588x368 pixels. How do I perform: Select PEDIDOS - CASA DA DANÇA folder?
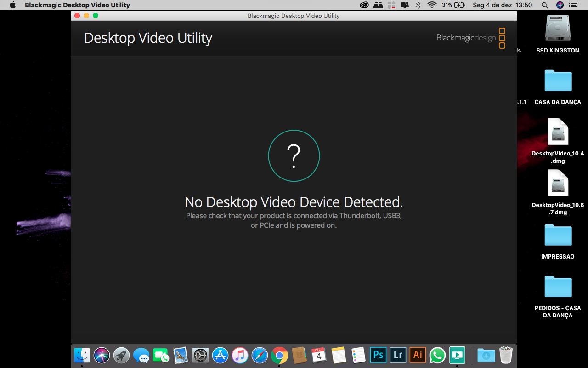[x=558, y=296]
